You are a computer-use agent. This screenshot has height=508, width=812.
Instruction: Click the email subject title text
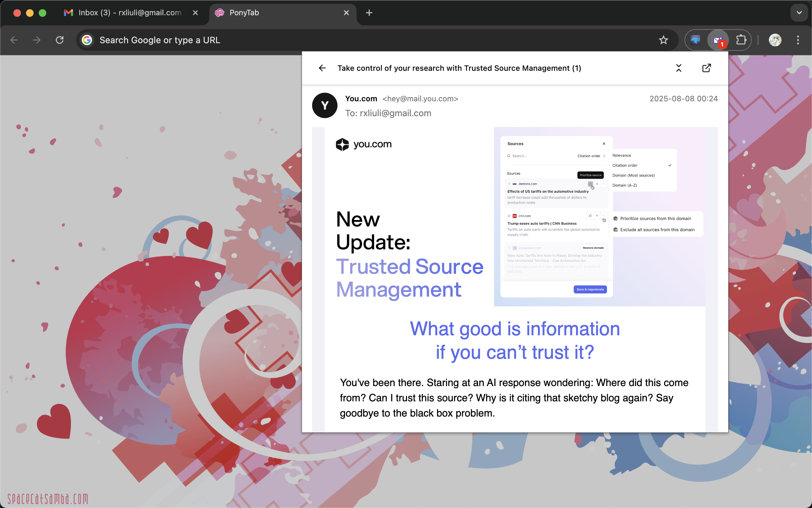[459, 68]
